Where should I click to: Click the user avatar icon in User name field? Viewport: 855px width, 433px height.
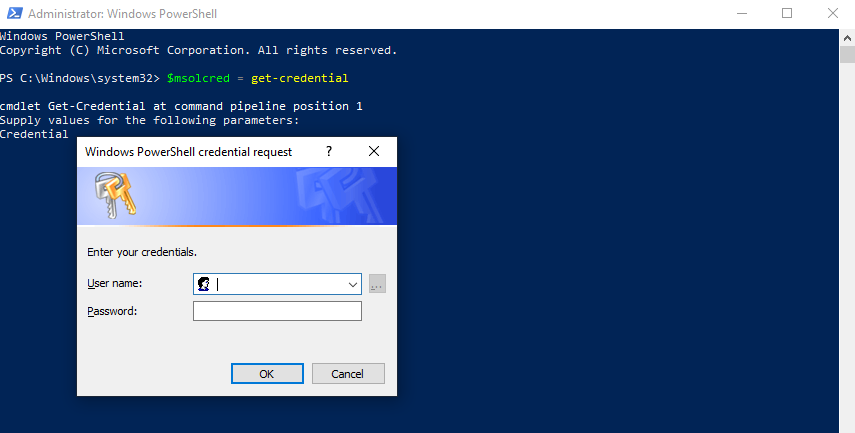[204, 284]
